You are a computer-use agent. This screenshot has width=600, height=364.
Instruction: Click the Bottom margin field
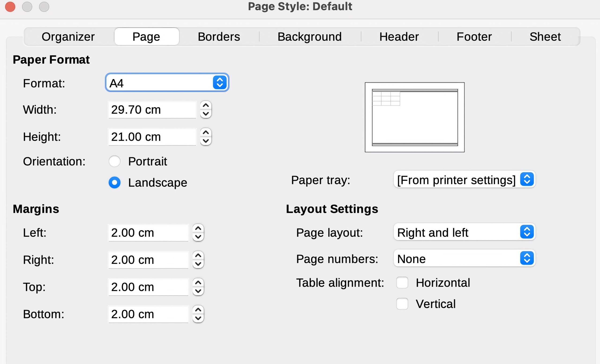[148, 314]
